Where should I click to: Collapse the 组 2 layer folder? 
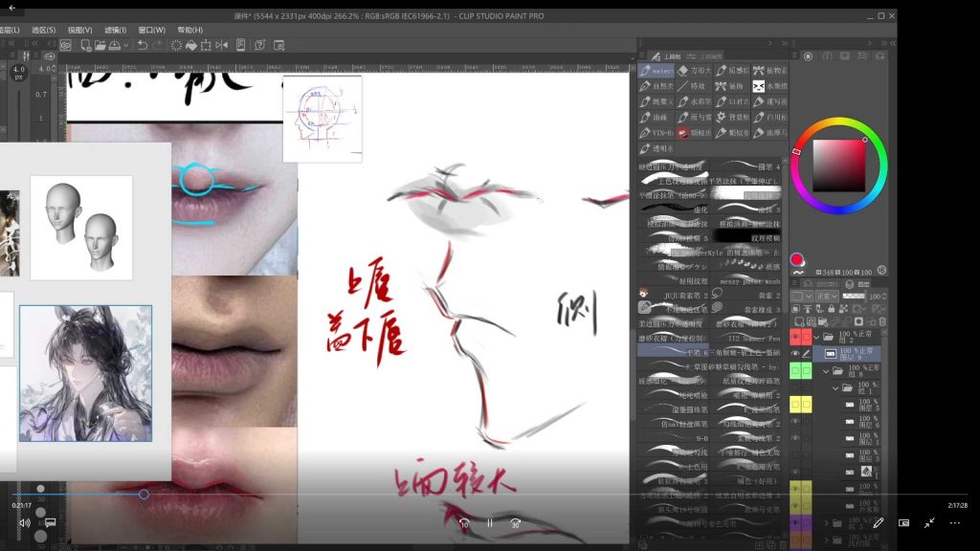817,338
